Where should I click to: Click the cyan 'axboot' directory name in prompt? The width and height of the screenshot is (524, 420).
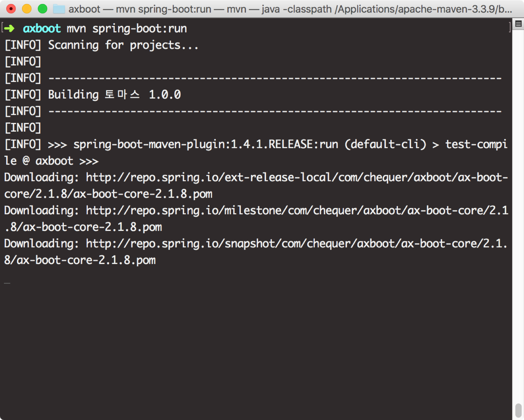point(42,29)
